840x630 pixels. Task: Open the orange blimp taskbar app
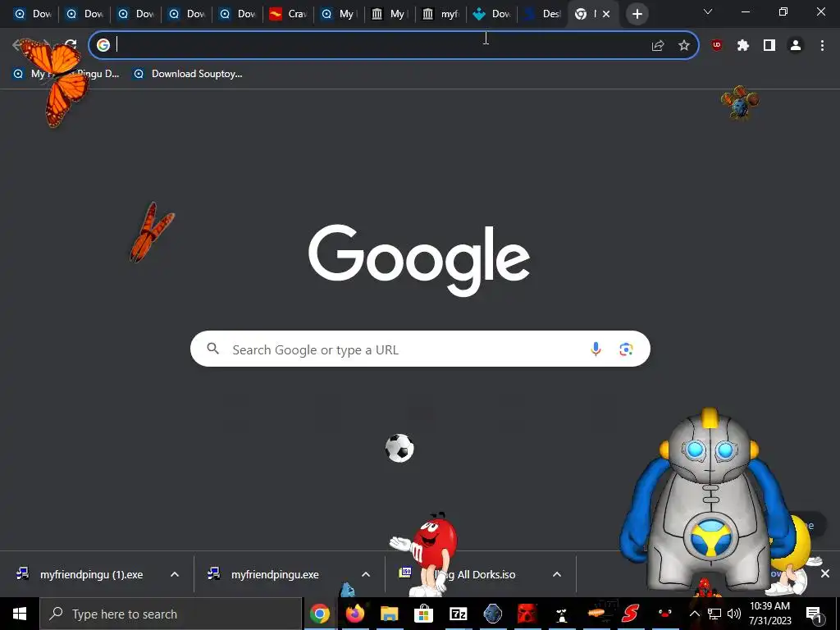pos(596,613)
